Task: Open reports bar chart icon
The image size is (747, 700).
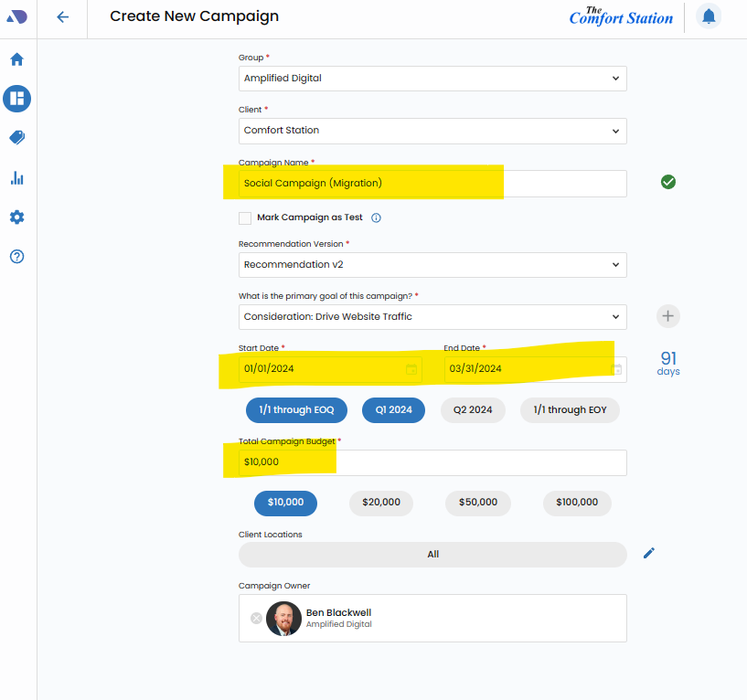Action: pyautogui.click(x=16, y=177)
